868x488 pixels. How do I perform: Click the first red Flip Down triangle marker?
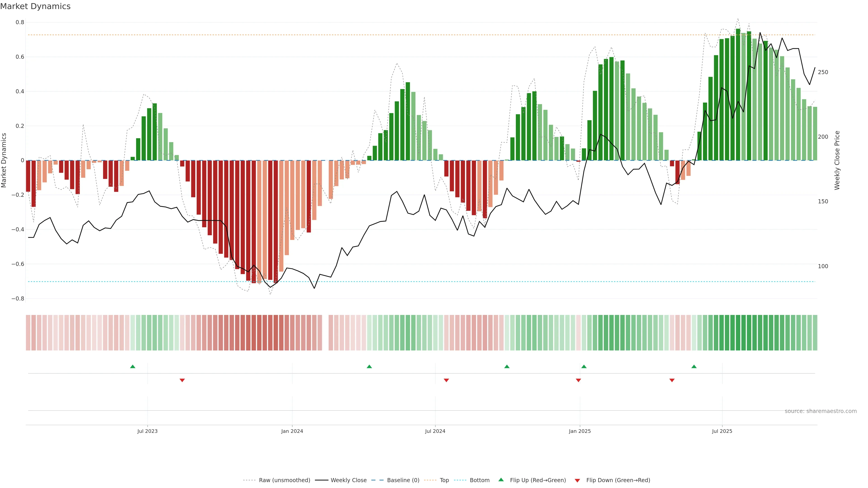182,380
